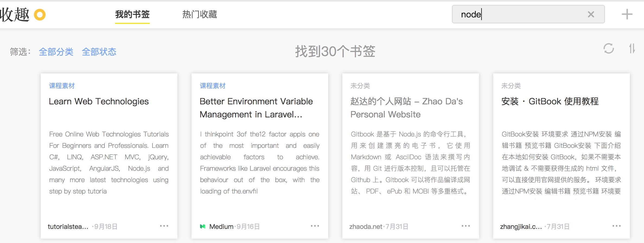
Task: Click the tutorialstea... source text
Action: (x=68, y=227)
